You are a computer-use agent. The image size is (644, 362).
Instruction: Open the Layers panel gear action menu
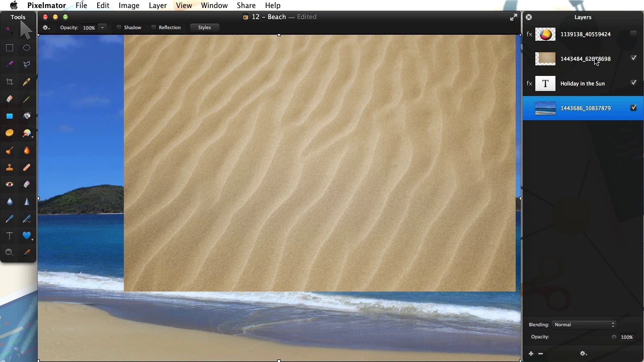(x=584, y=354)
